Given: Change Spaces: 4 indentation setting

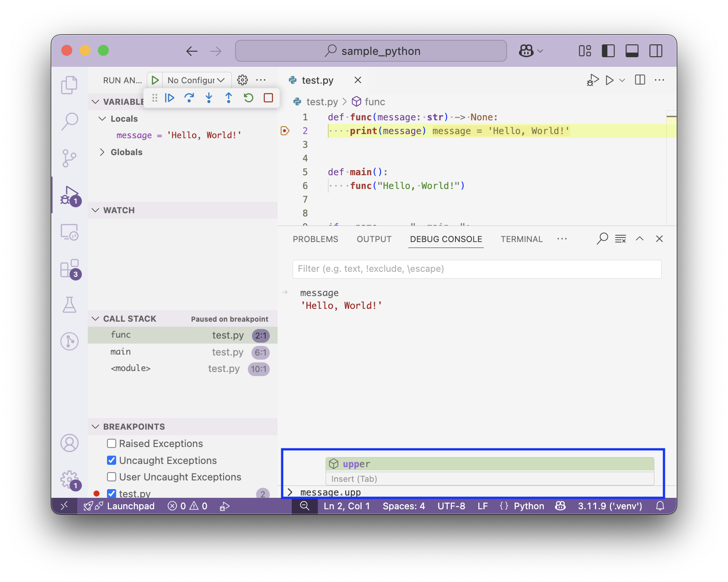Looking at the screenshot, I should (x=404, y=506).
